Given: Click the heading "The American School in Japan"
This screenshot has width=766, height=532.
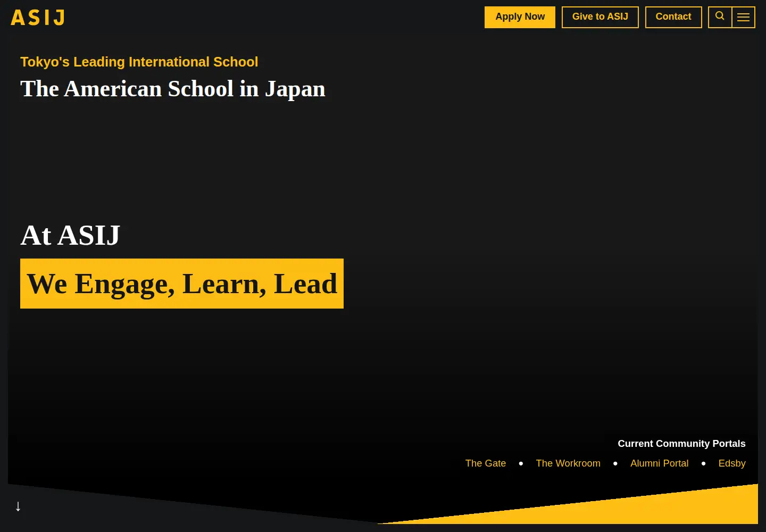Looking at the screenshot, I should [173, 89].
